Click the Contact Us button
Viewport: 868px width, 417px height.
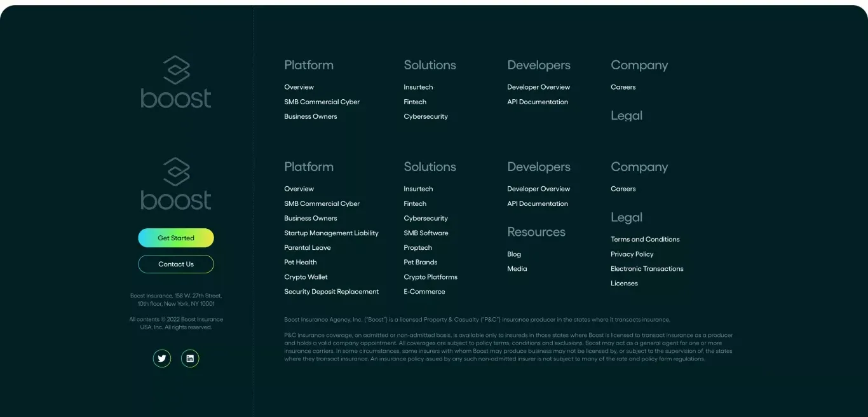coord(176,264)
